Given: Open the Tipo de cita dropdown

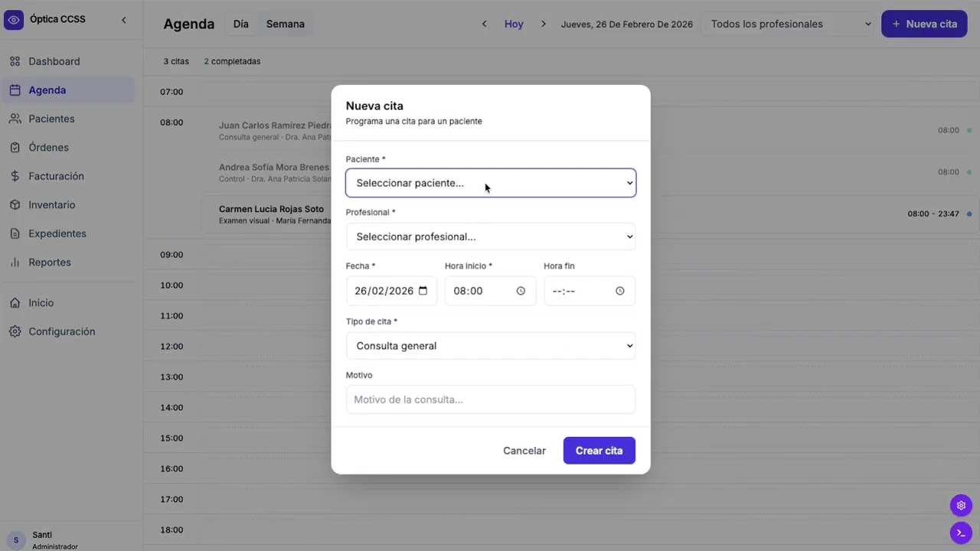Looking at the screenshot, I should tap(491, 346).
